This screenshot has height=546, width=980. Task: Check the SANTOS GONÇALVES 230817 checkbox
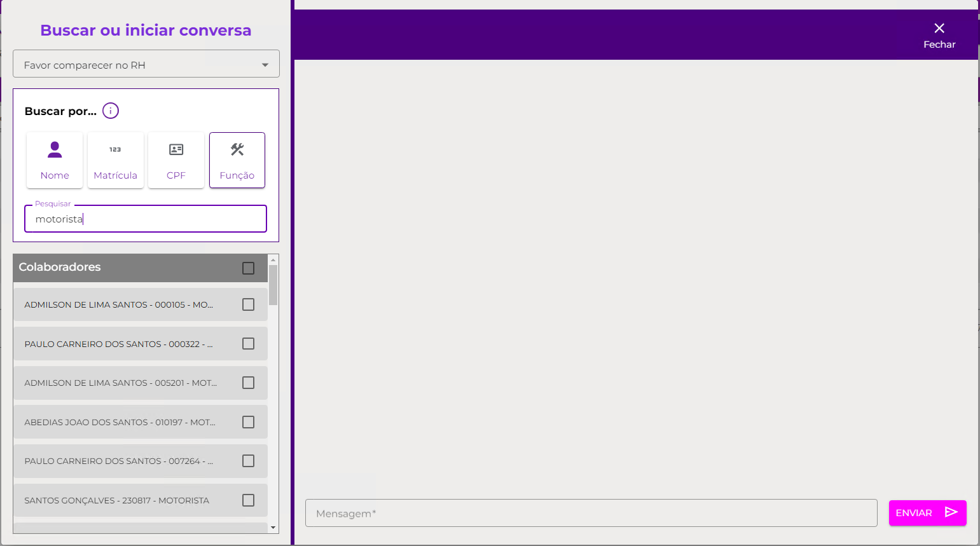pos(249,500)
